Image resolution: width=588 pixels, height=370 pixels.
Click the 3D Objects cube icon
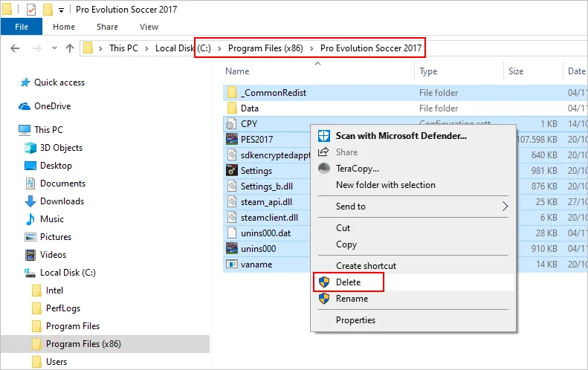click(x=30, y=148)
